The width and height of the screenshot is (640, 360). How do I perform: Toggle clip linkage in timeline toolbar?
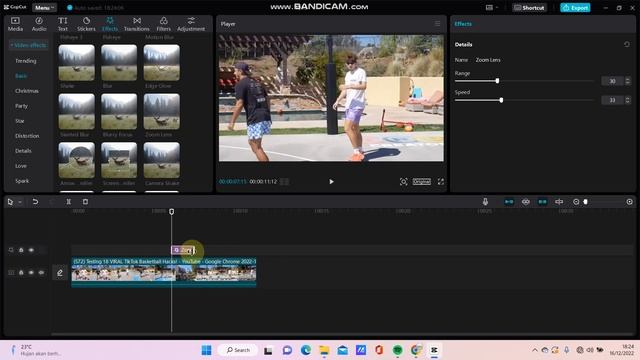(542, 202)
